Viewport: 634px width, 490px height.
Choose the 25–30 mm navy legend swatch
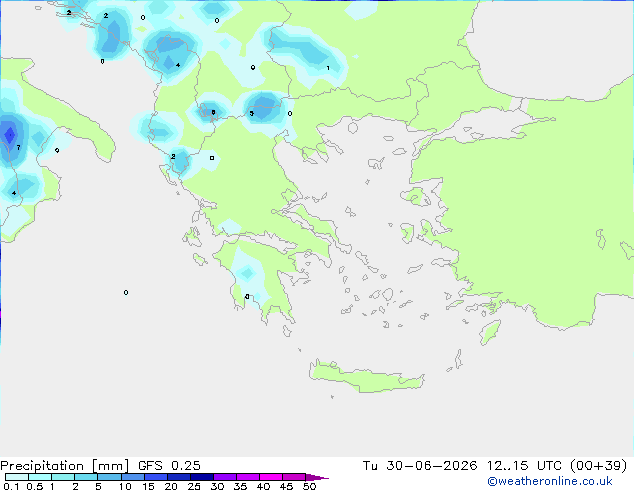coord(202,477)
